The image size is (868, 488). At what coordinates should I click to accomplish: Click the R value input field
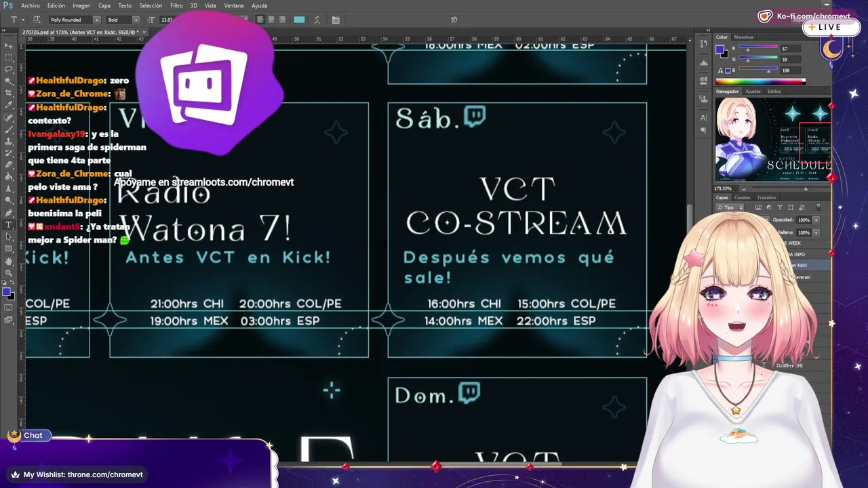click(790, 49)
